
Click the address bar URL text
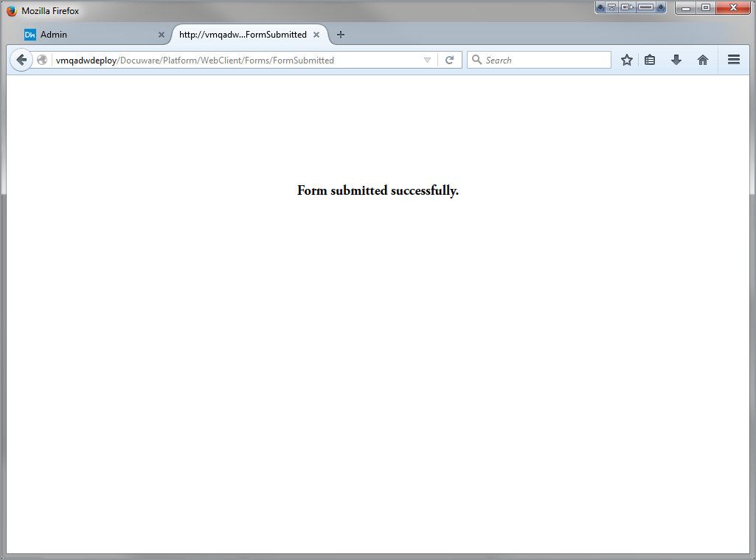pyautogui.click(x=221, y=61)
